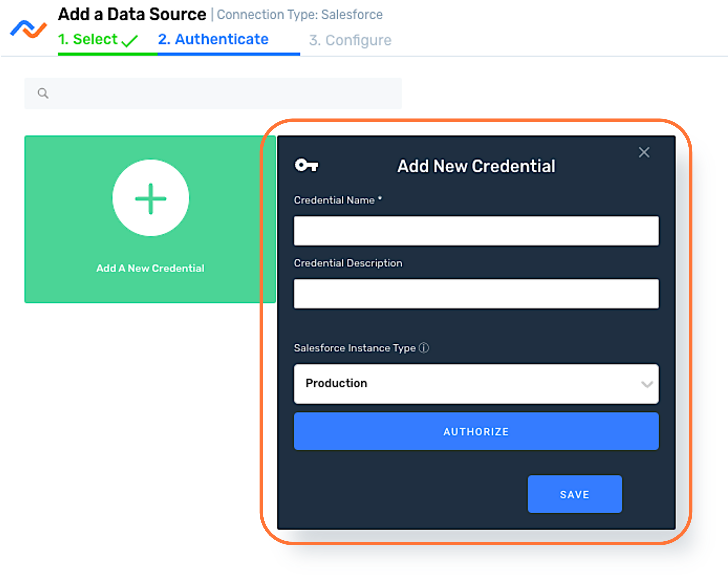The width and height of the screenshot is (728, 579).
Task: Open the 3. Configure step tab
Action: click(x=350, y=40)
